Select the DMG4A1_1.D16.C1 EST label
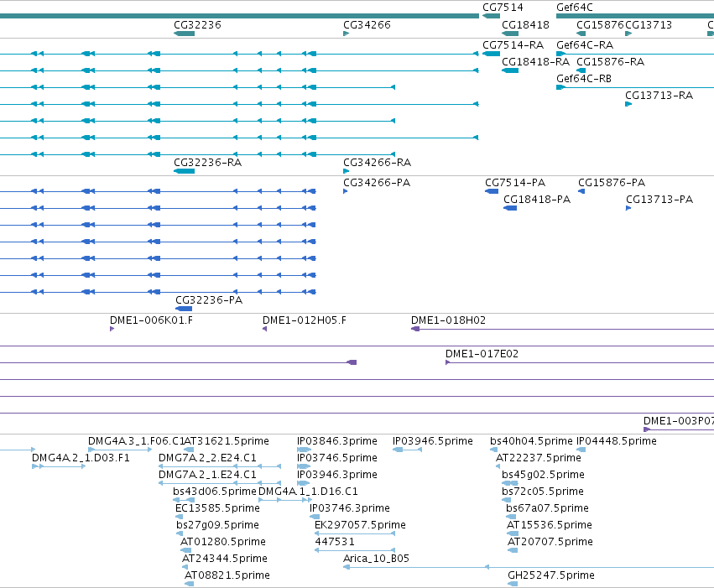 tap(308, 492)
